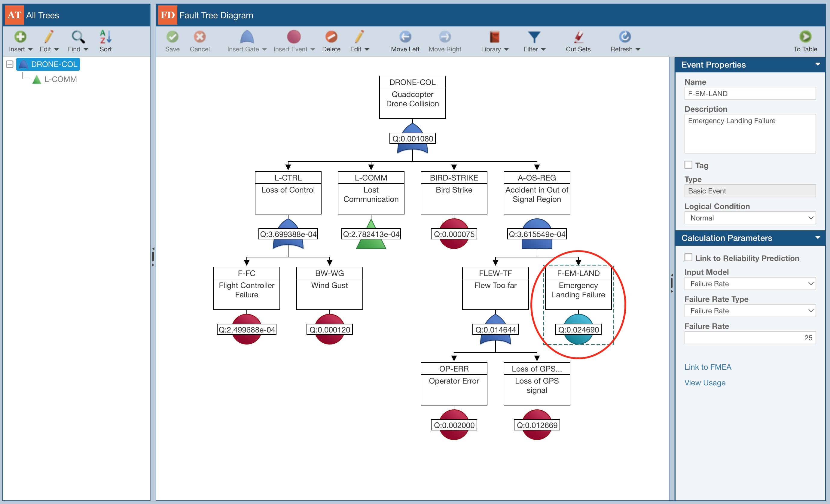
Task: Click the Delete icon in diagram toolbar
Action: coord(331,37)
